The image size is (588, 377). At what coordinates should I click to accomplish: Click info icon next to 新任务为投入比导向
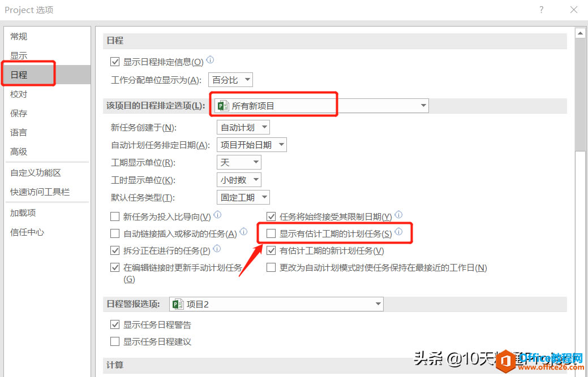217,215
